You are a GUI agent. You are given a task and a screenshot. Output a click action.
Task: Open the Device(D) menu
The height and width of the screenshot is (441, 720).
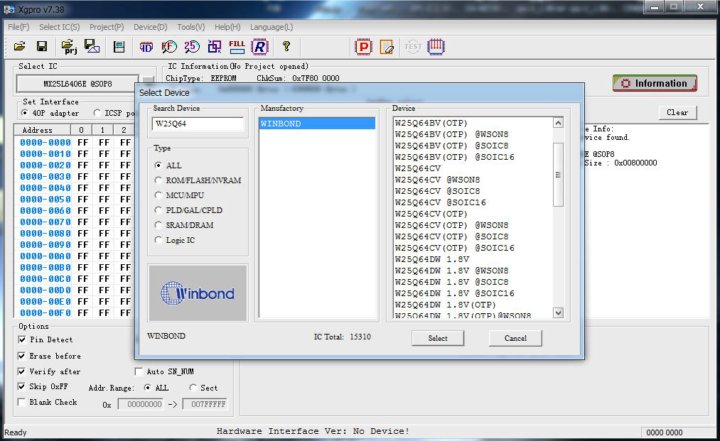point(150,27)
